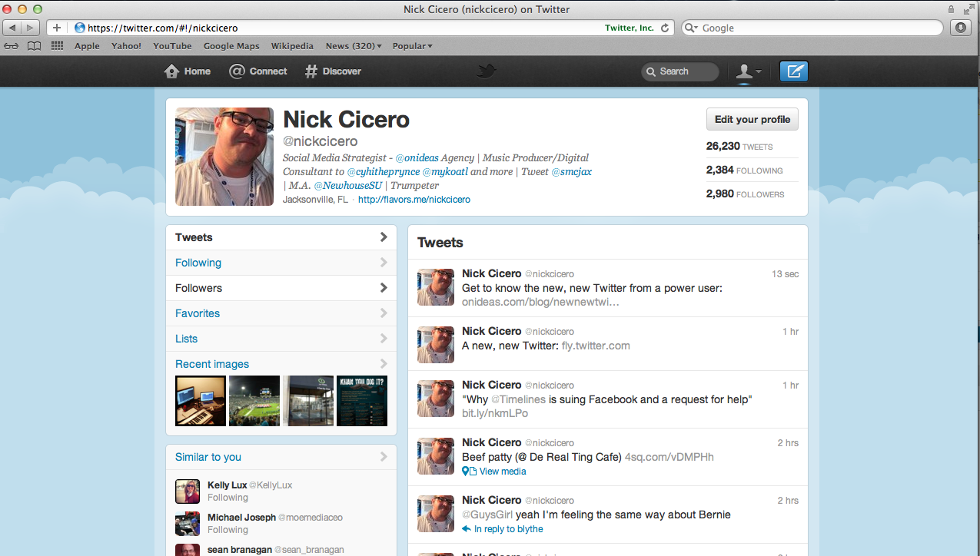This screenshot has height=556, width=980.
Task: Open the Wikipedia bookmark
Action: (292, 46)
